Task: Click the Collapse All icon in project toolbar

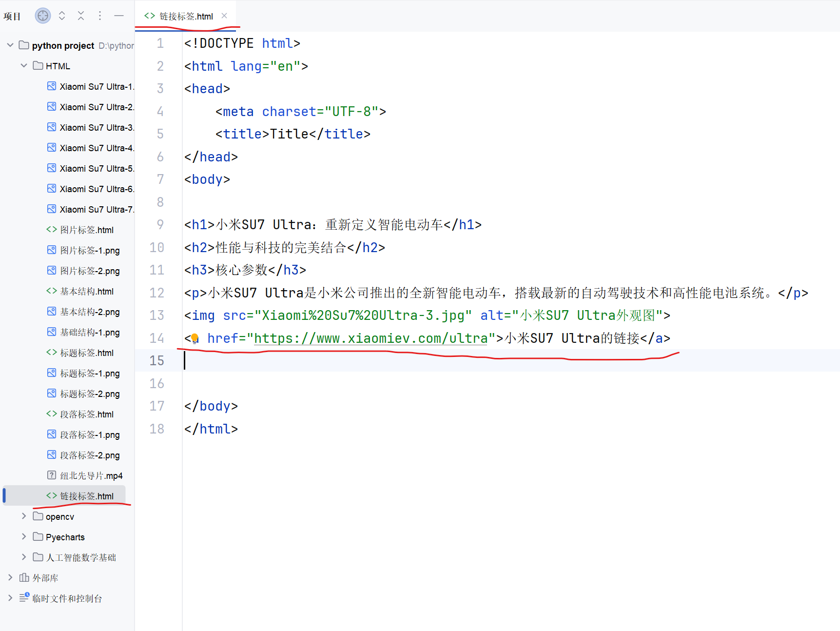Action: click(81, 16)
